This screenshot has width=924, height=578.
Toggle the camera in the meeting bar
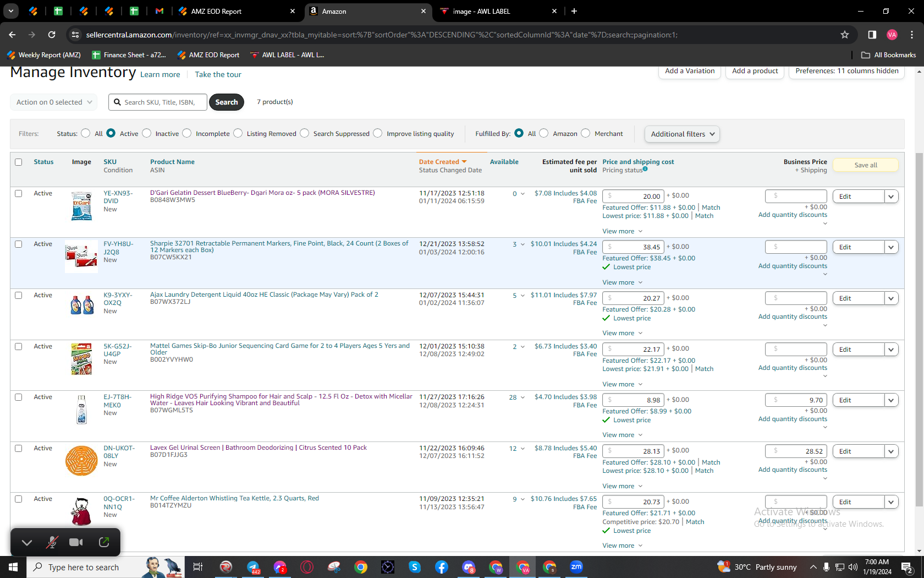pyautogui.click(x=76, y=542)
